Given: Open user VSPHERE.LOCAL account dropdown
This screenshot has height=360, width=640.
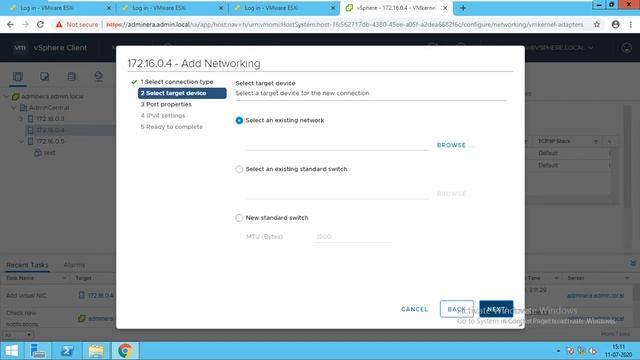Looking at the screenshot, I should [x=560, y=48].
